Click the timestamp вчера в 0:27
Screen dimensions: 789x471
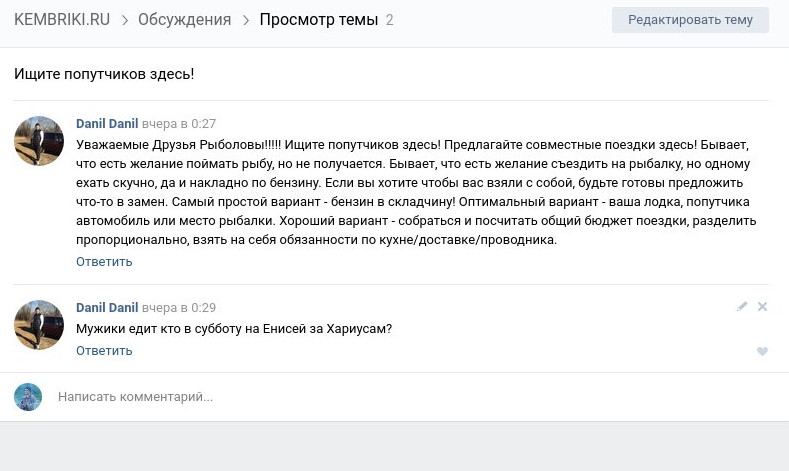(x=179, y=124)
